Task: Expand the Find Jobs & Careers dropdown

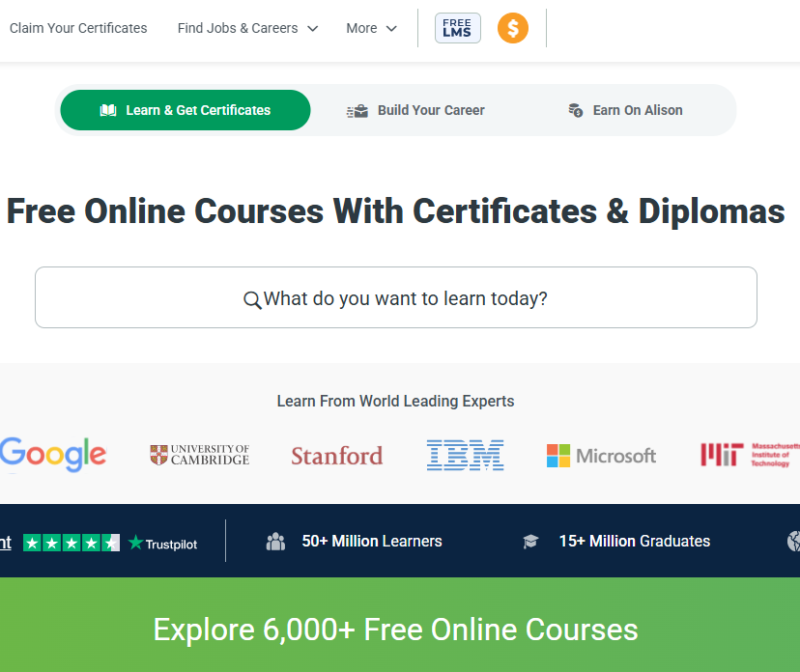Action: click(x=248, y=28)
